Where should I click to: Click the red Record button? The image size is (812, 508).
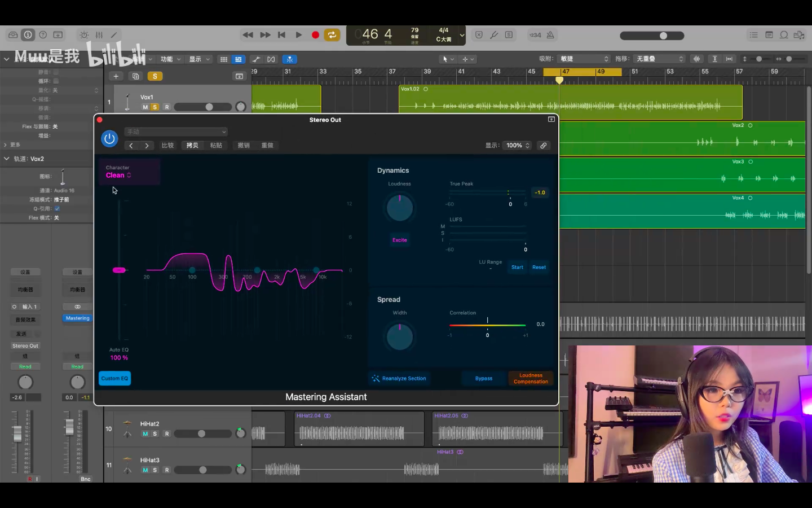click(316, 35)
